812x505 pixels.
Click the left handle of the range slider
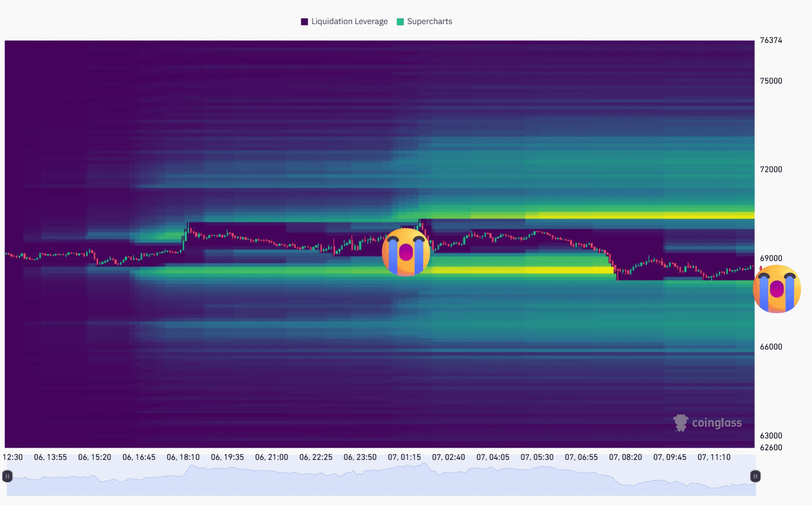7,476
